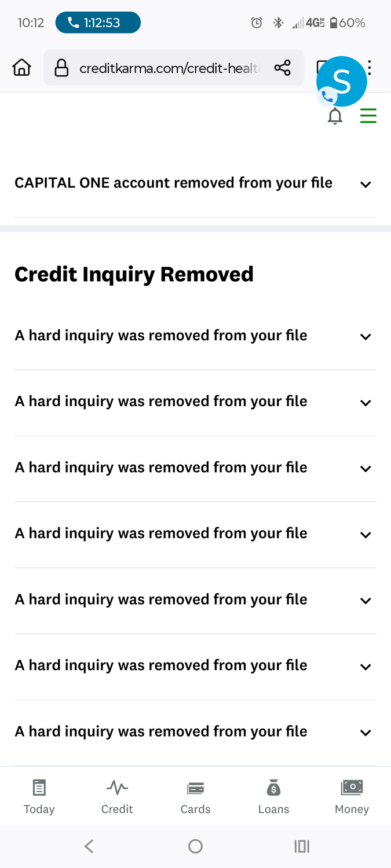Return to the ongoing call timer pill
Screen dimensions: 391x868
click(98, 23)
